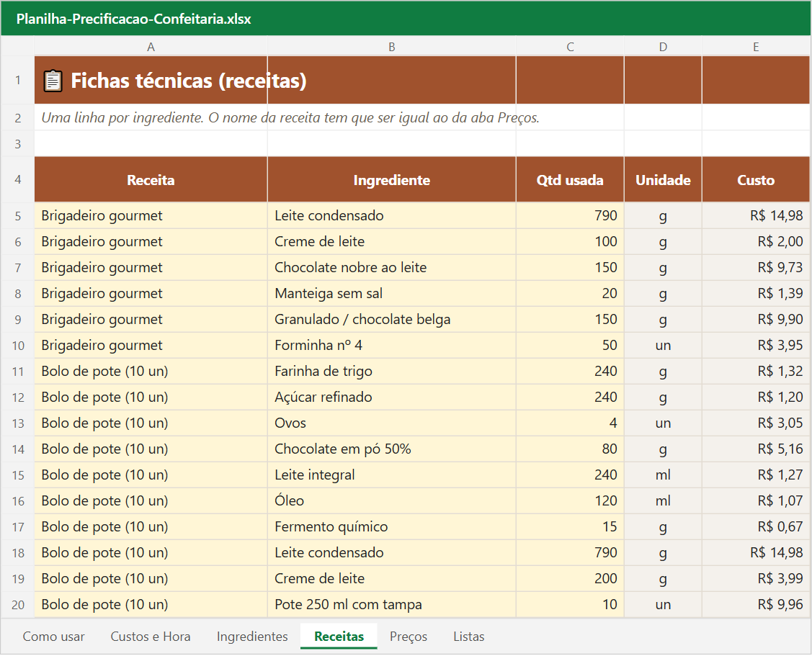The width and height of the screenshot is (812, 656).
Task: Select the Farinha de trigo cell
Action: (391, 372)
